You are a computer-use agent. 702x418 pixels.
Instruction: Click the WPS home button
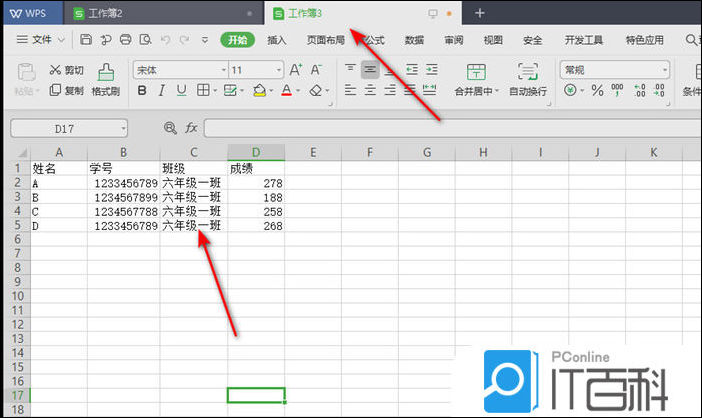point(33,13)
